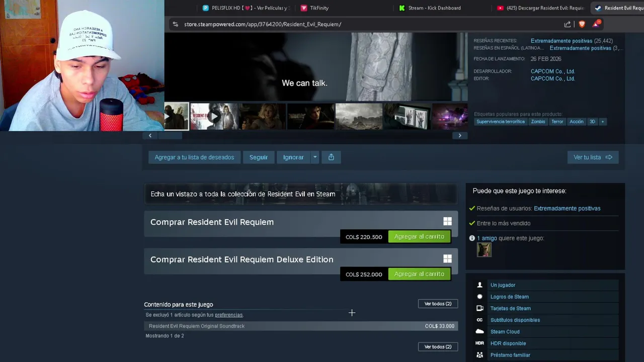
Task: Click Windows icon on Deluxe Edition purchase
Action: (x=447, y=258)
